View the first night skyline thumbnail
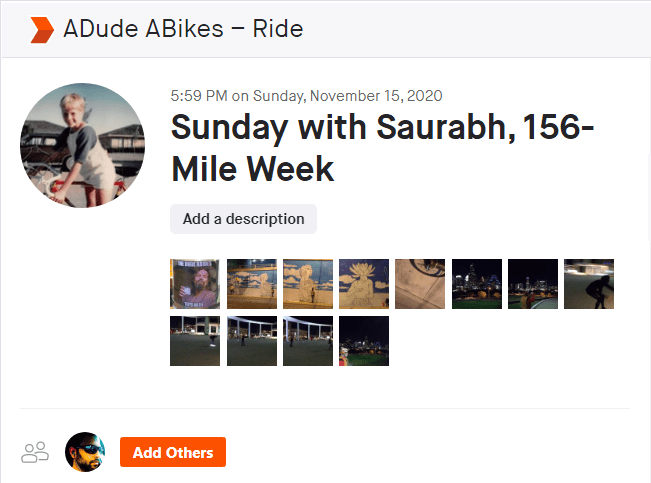Image resolution: width=651 pixels, height=483 pixels. coord(477,284)
